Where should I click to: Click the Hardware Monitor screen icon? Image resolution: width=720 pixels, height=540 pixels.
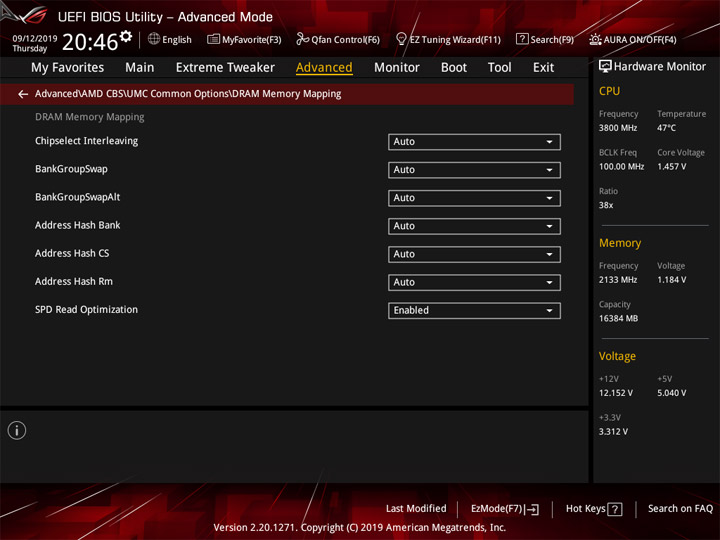pyautogui.click(x=605, y=67)
